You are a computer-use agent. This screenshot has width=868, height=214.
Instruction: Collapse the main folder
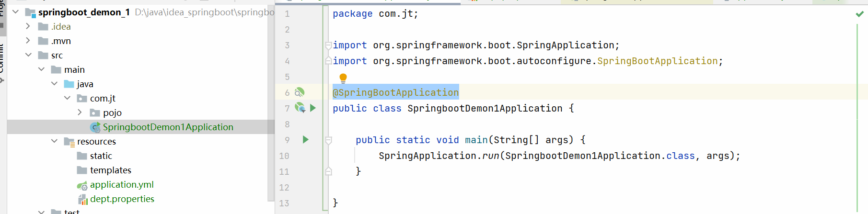(x=42, y=69)
